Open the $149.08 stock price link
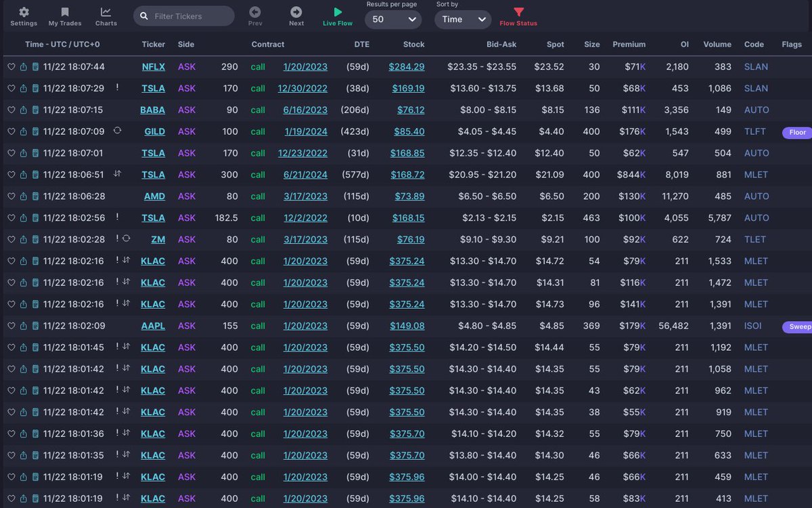The height and width of the screenshot is (508, 812). [407, 326]
